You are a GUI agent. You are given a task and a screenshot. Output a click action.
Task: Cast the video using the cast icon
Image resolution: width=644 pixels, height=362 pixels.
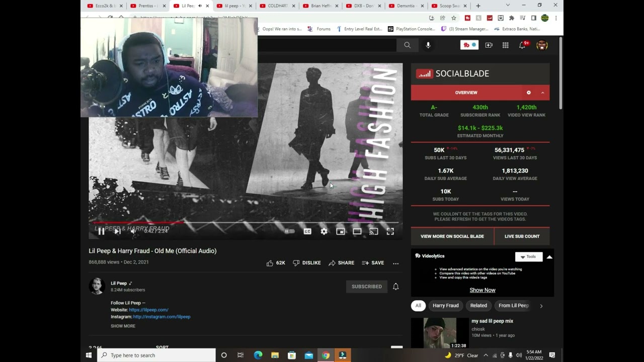(373, 231)
